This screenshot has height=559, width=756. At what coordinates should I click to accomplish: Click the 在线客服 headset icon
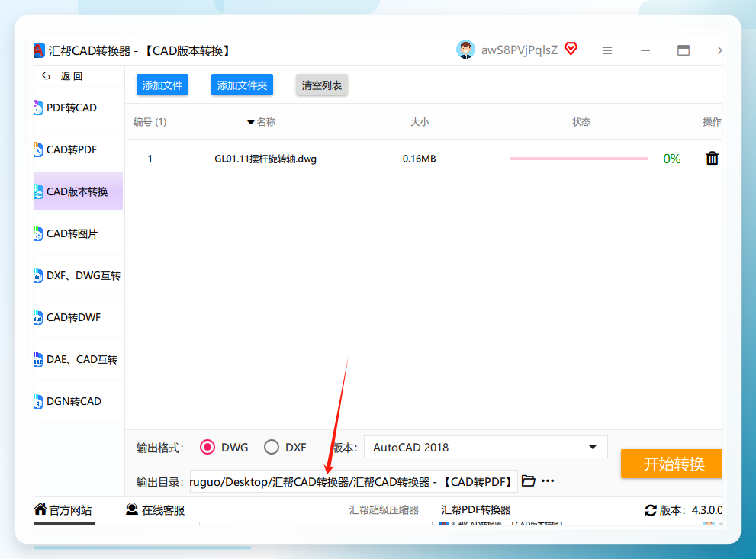[x=132, y=509]
